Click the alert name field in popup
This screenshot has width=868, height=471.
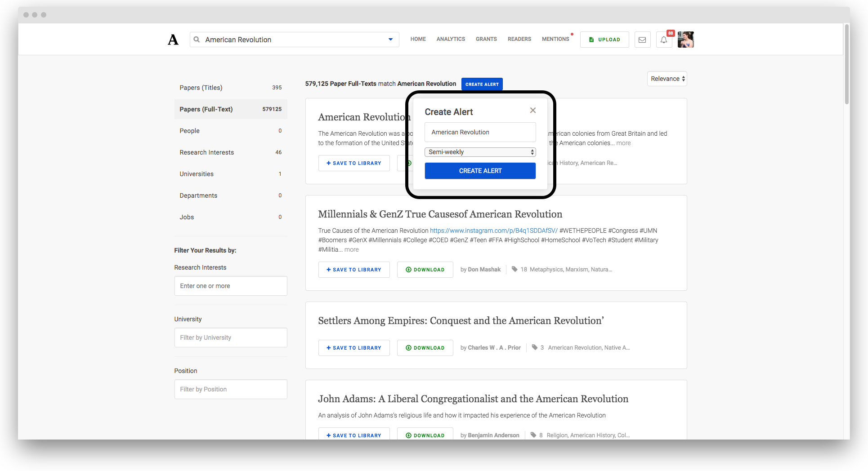coord(480,132)
